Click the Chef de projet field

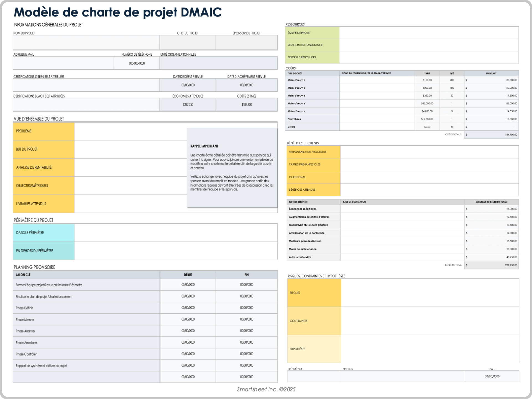point(188,42)
